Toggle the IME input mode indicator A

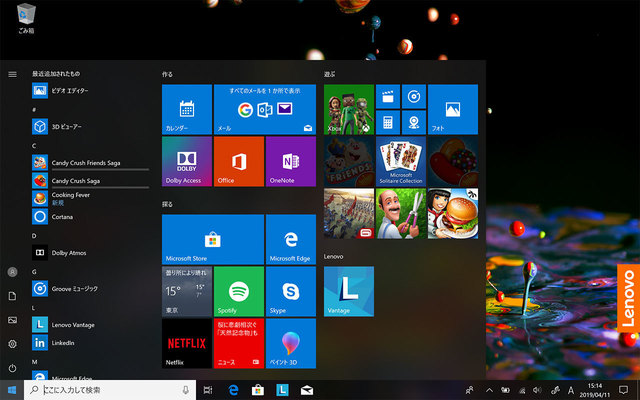coord(571,390)
